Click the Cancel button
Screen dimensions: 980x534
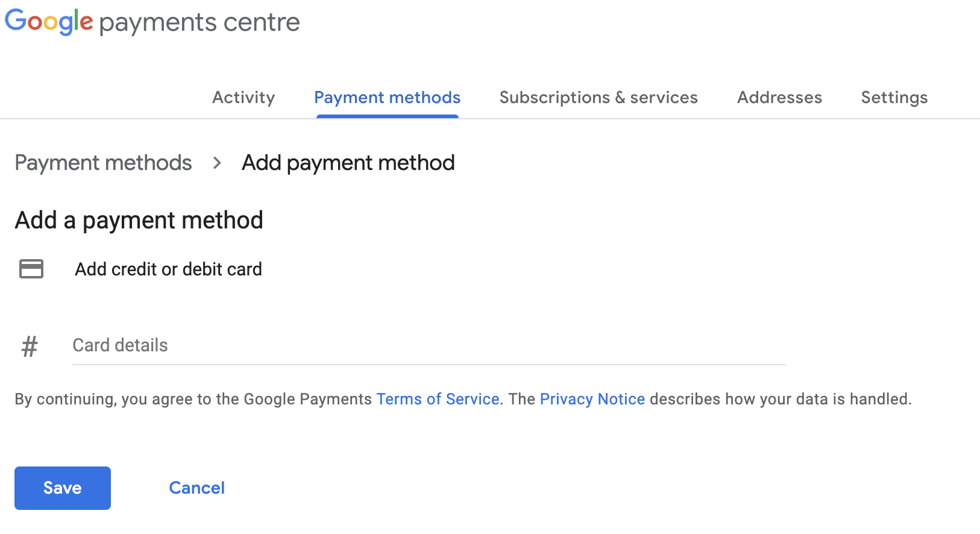(x=196, y=488)
